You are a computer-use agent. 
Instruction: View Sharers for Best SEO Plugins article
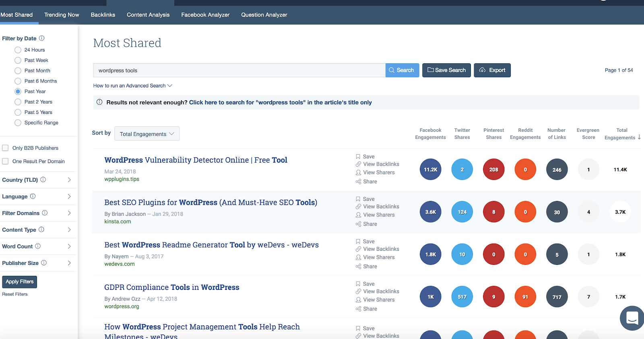point(375,215)
